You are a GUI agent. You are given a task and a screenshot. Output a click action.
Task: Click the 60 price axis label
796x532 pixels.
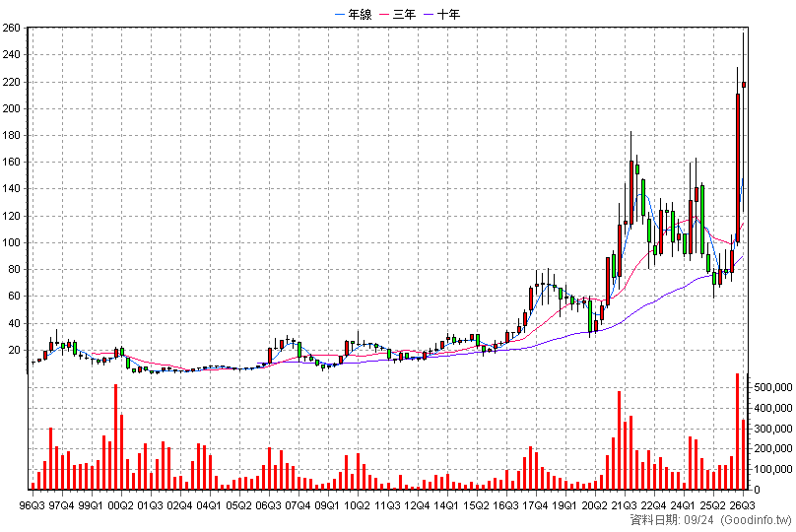click(x=14, y=297)
